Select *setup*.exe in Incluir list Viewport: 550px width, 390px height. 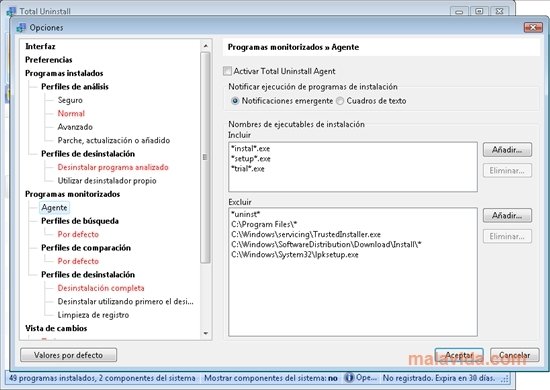pyautogui.click(x=251, y=159)
